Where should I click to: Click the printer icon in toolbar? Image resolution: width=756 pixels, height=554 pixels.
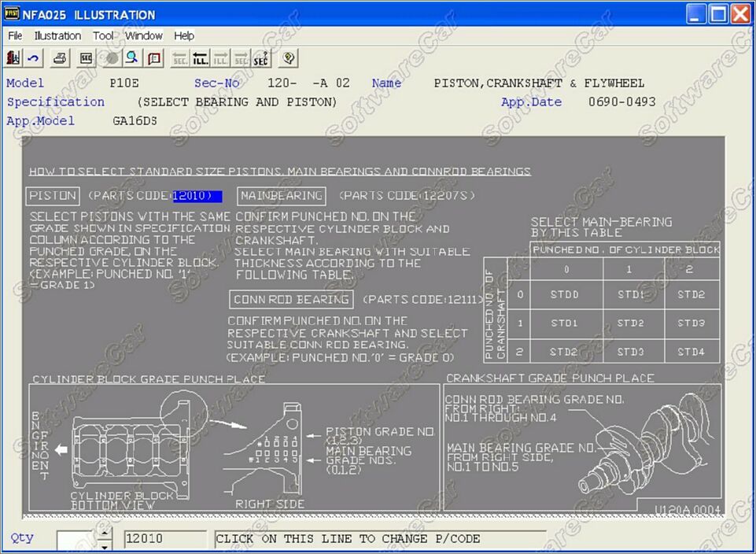coord(60,58)
